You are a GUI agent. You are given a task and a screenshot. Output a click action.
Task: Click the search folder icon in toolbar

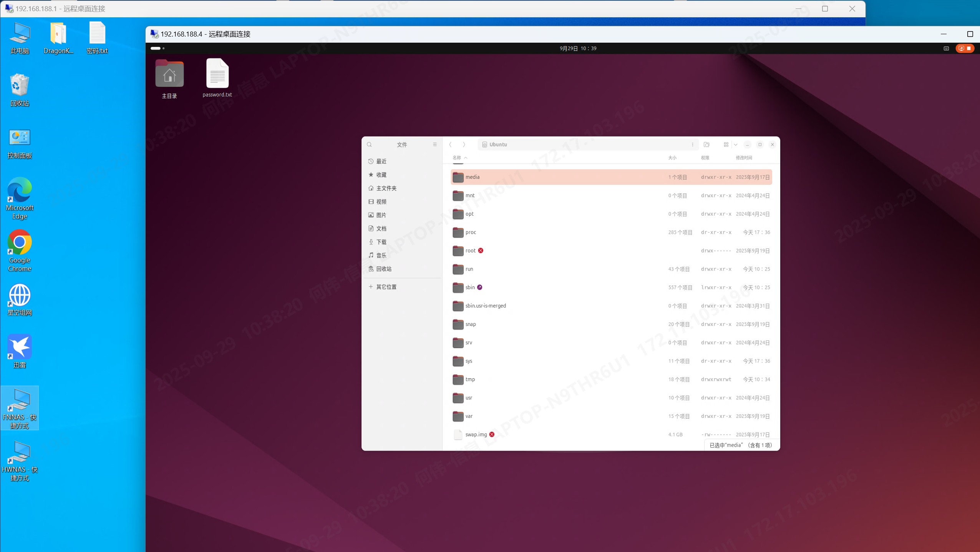point(706,145)
